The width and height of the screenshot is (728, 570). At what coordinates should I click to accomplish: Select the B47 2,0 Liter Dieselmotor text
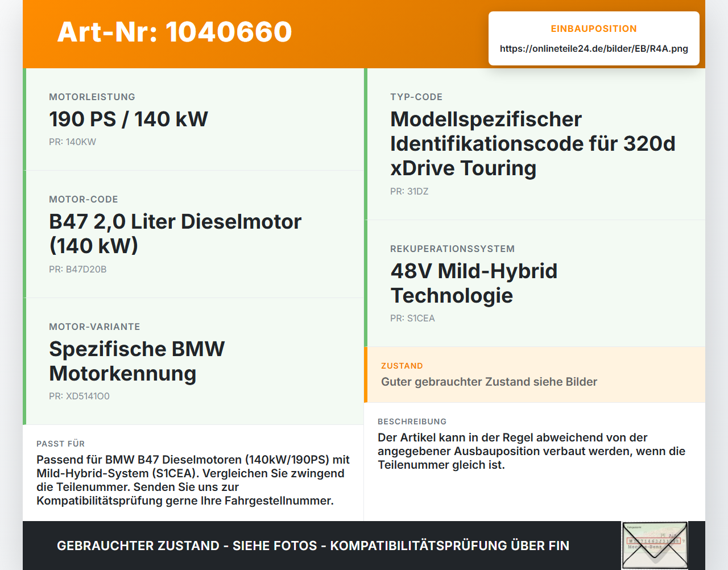click(175, 234)
